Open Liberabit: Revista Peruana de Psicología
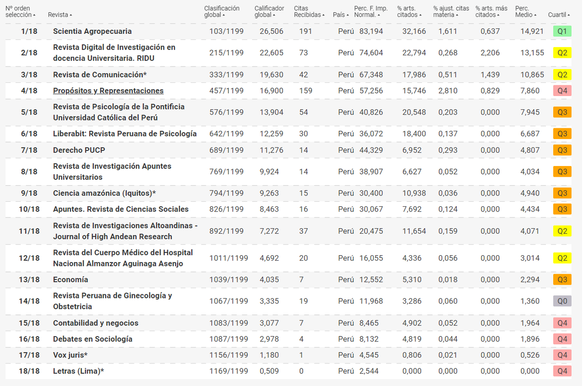 coord(125,134)
